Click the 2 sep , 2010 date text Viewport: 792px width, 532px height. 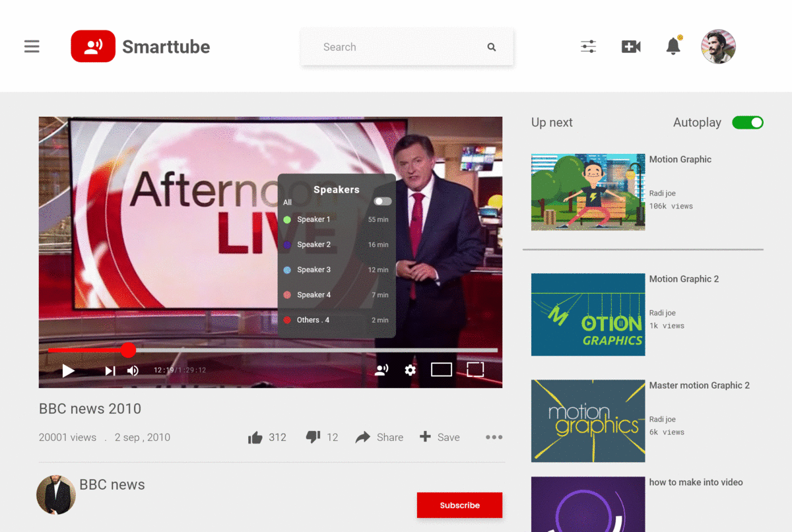(x=143, y=437)
